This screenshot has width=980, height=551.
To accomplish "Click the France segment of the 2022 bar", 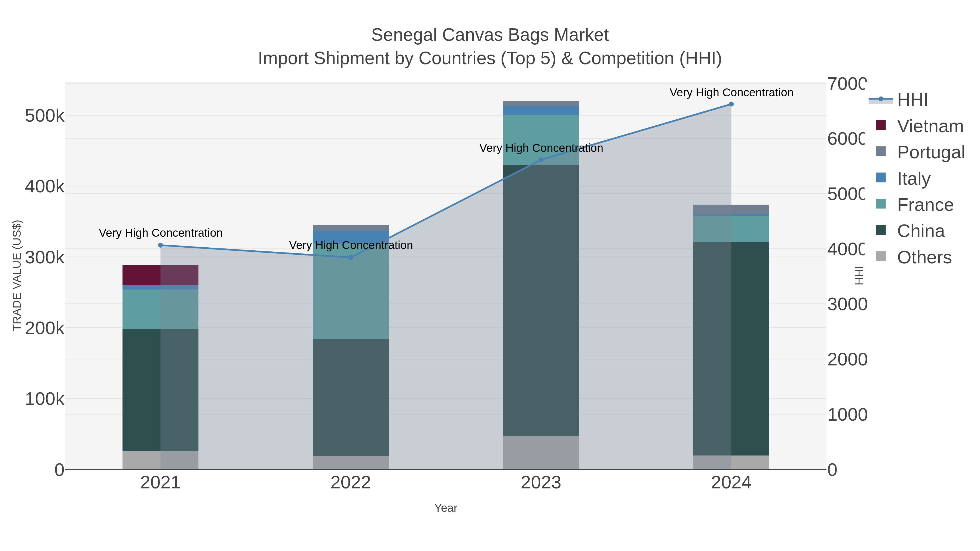I will pyautogui.click(x=351, y=291).
